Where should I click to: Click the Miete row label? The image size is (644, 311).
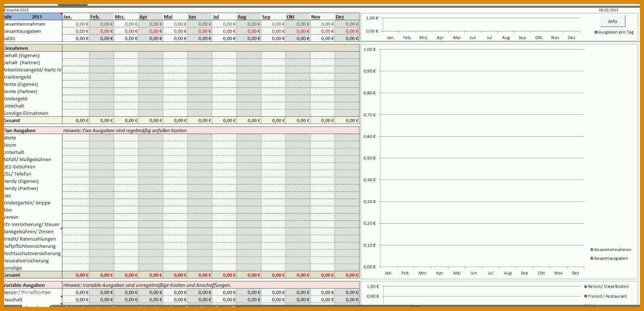10,138
